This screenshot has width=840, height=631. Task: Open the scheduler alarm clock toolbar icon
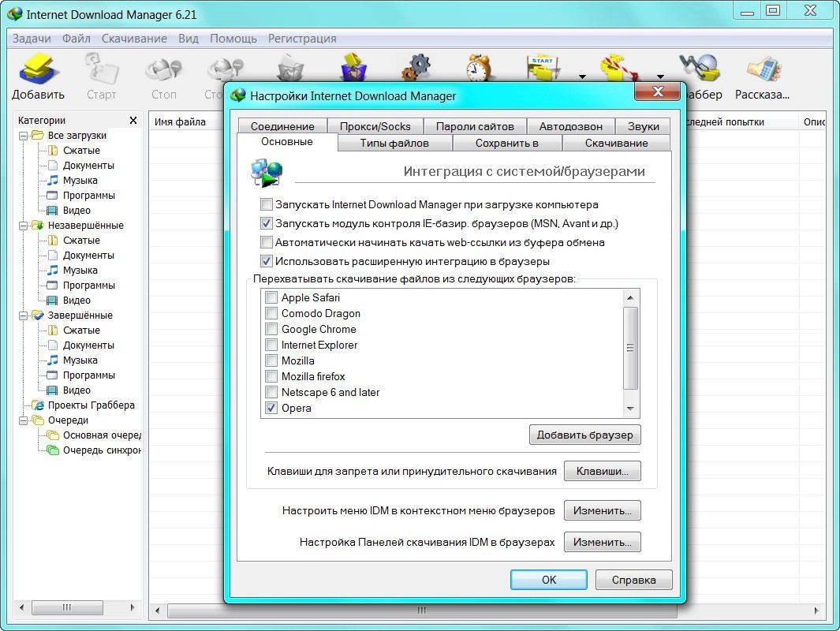point(479,67)
